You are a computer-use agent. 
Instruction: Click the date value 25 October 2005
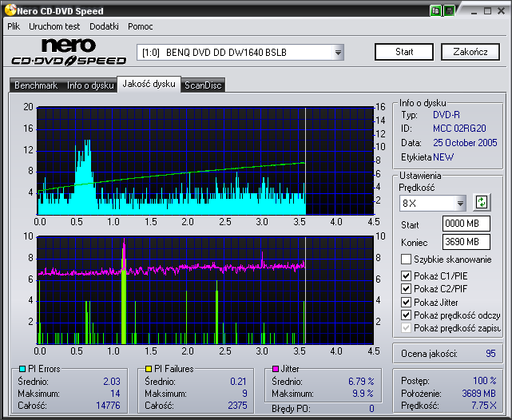coord(465,143)
